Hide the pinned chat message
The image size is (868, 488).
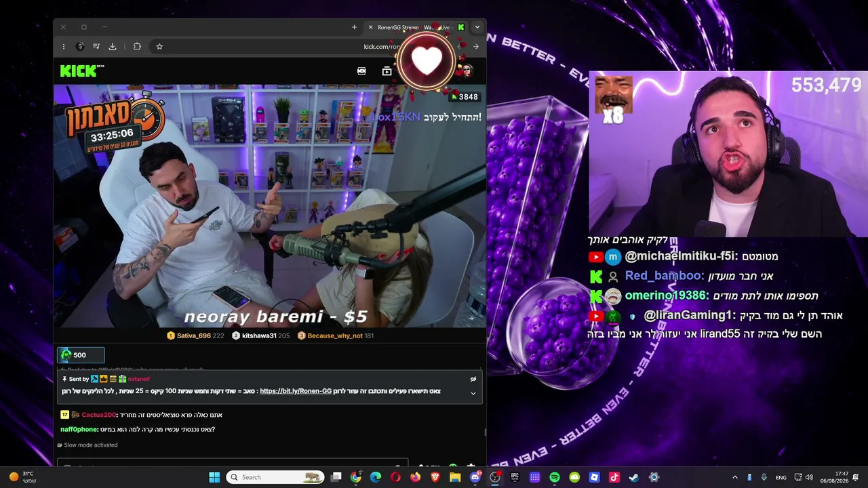click(x=473, y=379)
